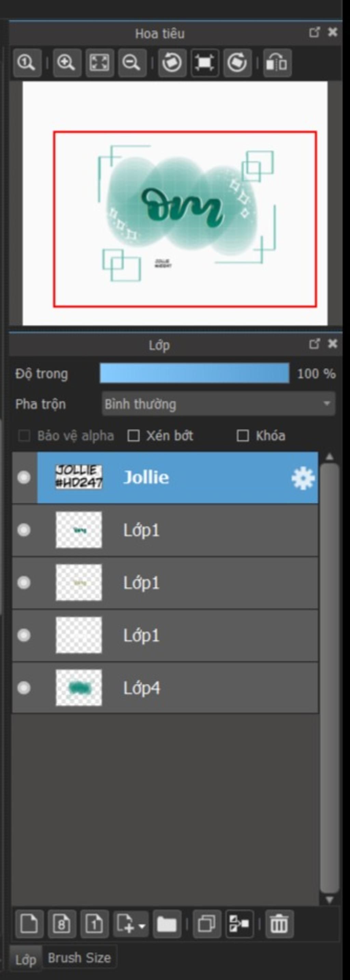Screen dimensions: 350x980
Task: Create a new 8-bit layer
Action: pos(62,923)
